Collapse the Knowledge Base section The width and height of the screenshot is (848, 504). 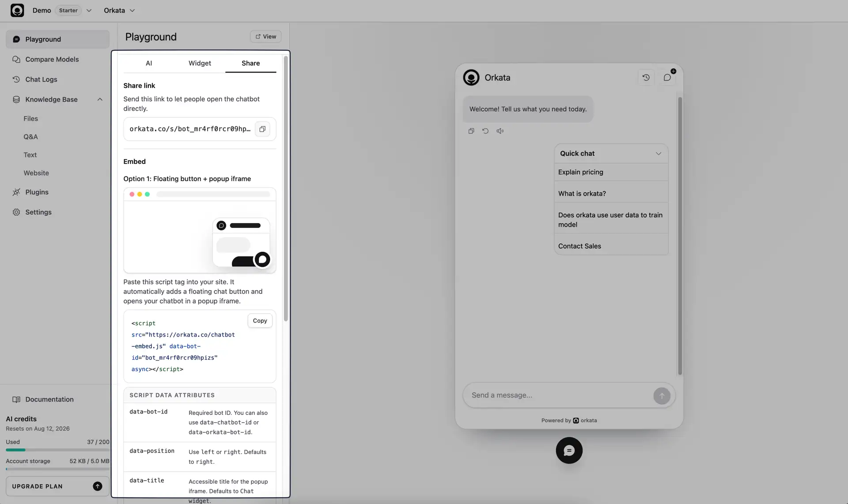pos(100,99)
